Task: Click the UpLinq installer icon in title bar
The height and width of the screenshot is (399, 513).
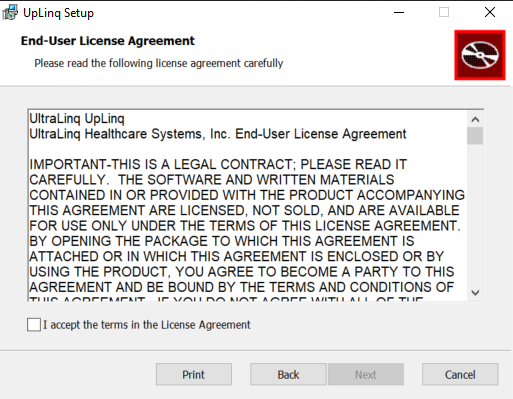Action: pos(10,13)
